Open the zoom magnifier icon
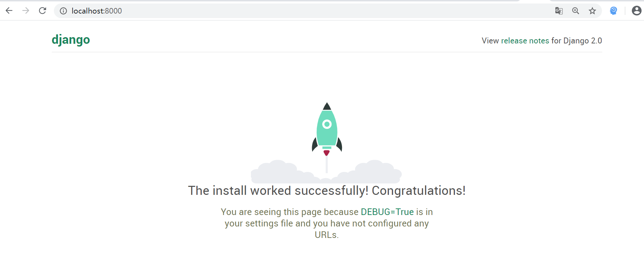 point(576,11)
